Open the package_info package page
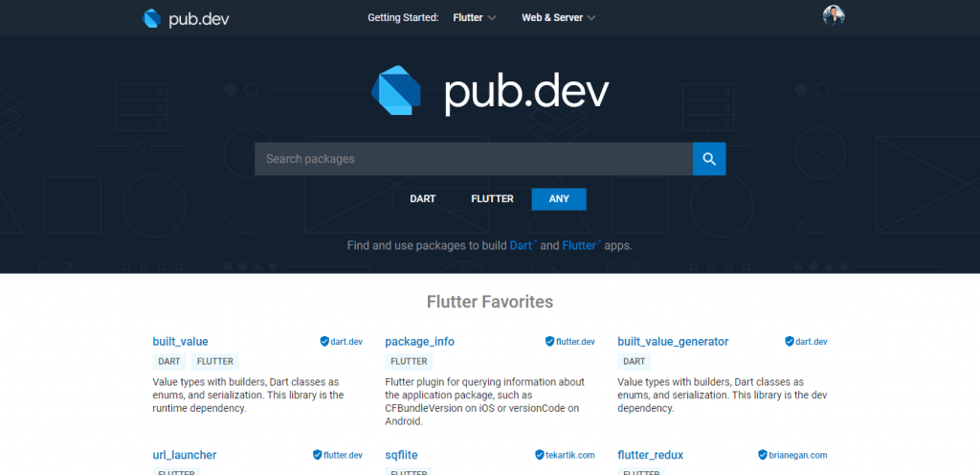Screen dimensions: 980x475 [x=419, y=342]
